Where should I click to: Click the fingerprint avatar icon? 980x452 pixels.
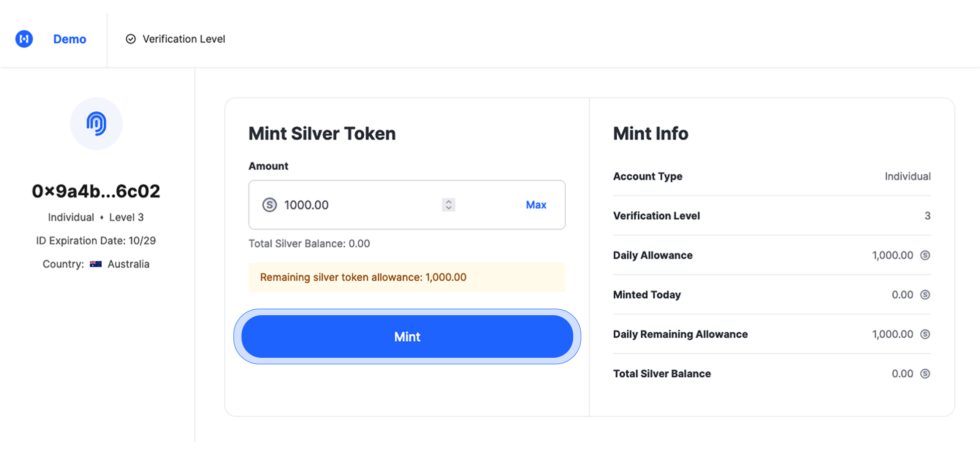[x=96, y=124]
